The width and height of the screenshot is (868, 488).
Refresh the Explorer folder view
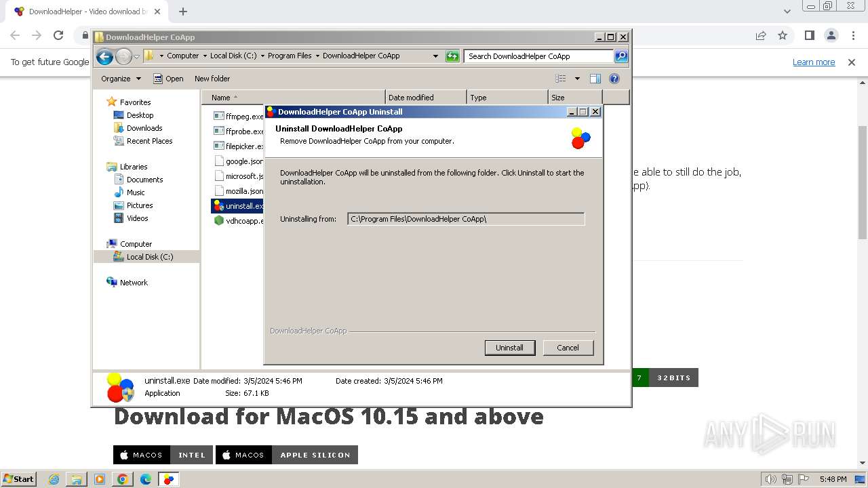(x=452, y=56)
